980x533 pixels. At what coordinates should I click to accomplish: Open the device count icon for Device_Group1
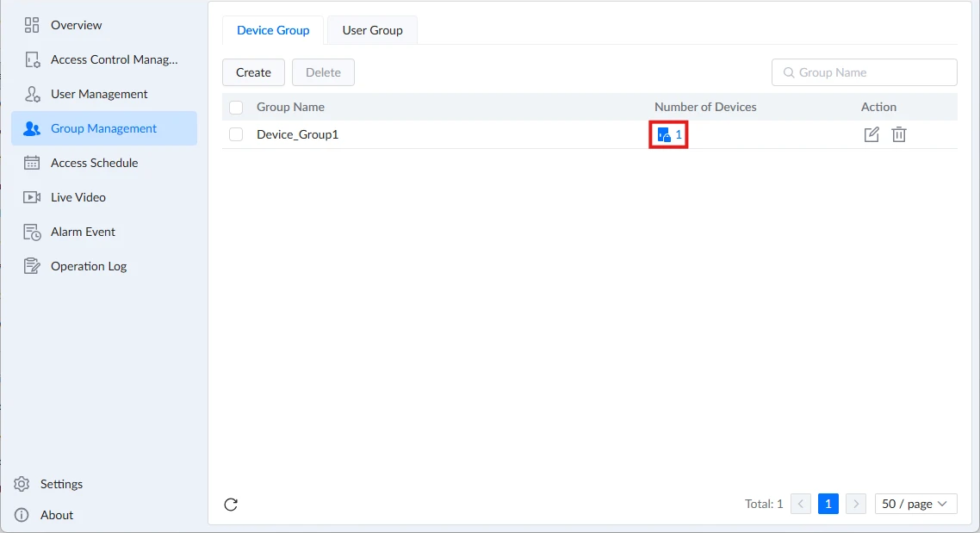click(664, 134)
